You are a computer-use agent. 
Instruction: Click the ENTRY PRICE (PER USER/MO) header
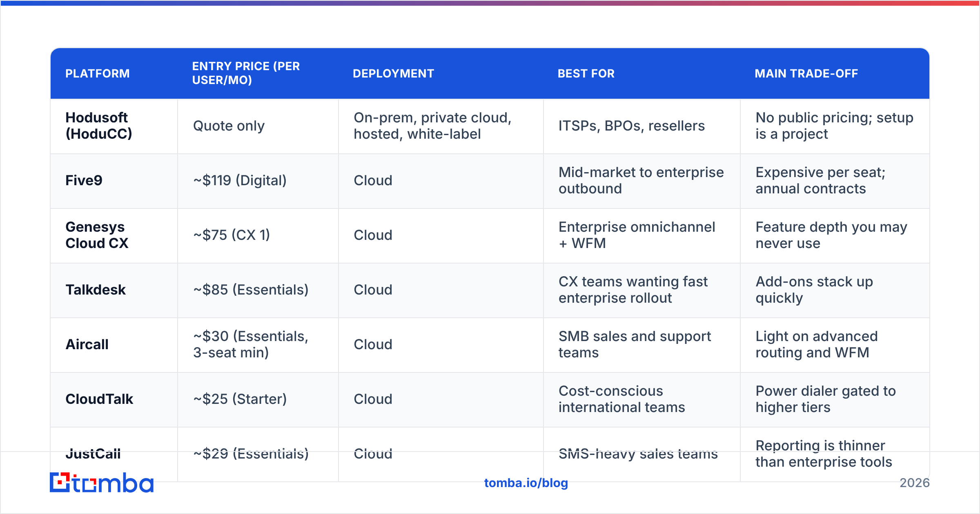click(246, 73)
